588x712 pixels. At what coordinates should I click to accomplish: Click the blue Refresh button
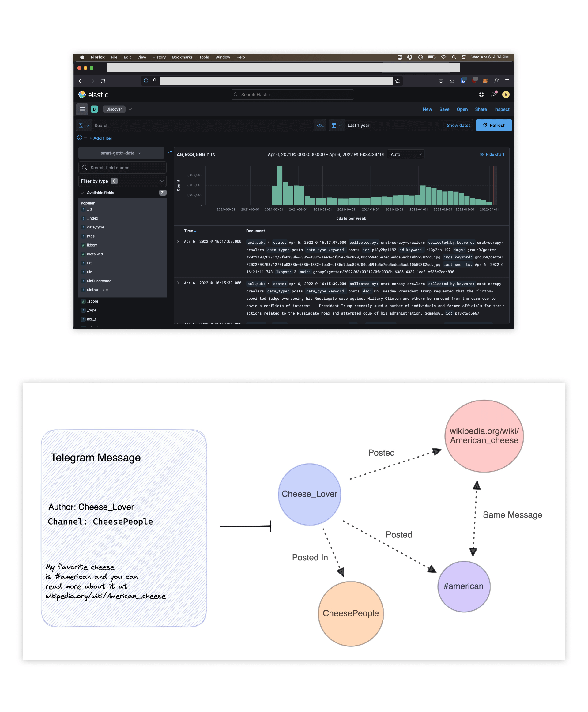coord(494,125)
